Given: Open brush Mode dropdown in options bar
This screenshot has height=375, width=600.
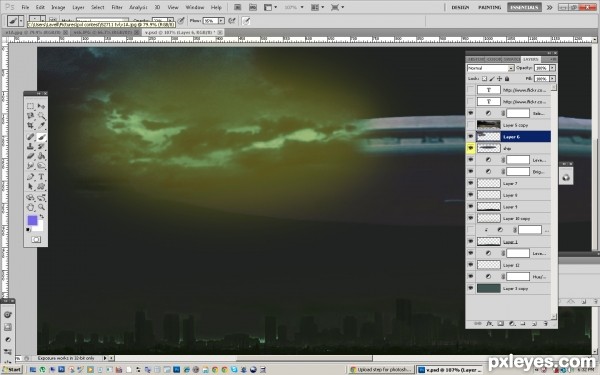Looking at the screenshot, I should tap(102, 21).
